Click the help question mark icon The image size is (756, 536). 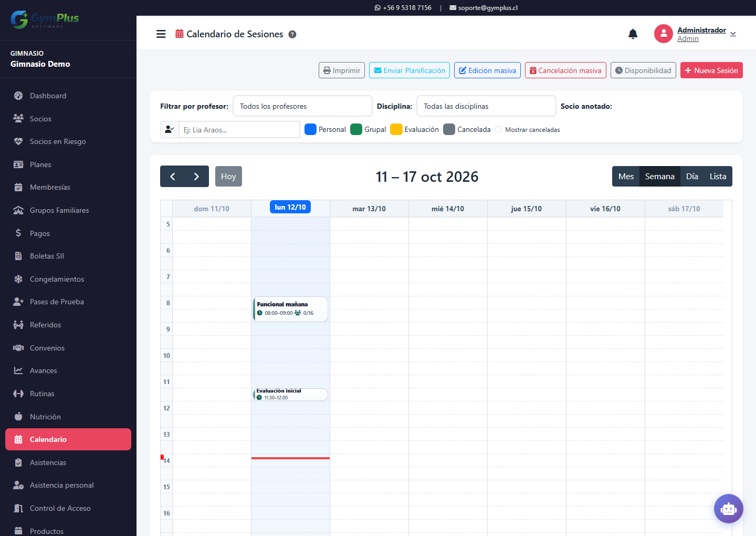(x=292, y=34)
